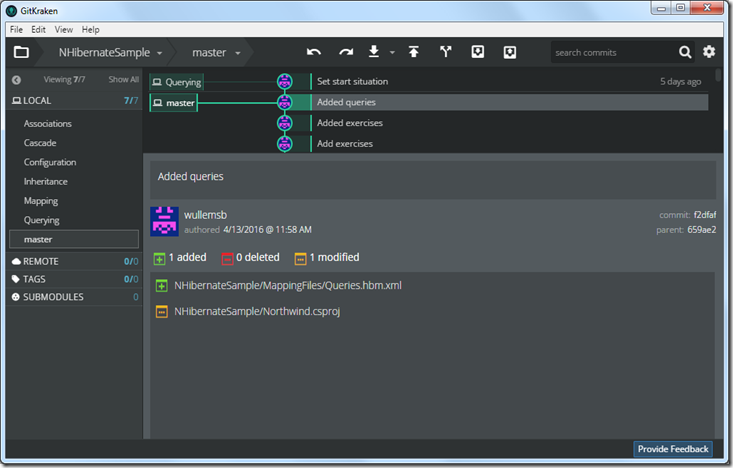Image resolution: width=733 pixels, height=468 pixels.
Task: Click commit node for Set start situation
Action: (x=285, y=81)
